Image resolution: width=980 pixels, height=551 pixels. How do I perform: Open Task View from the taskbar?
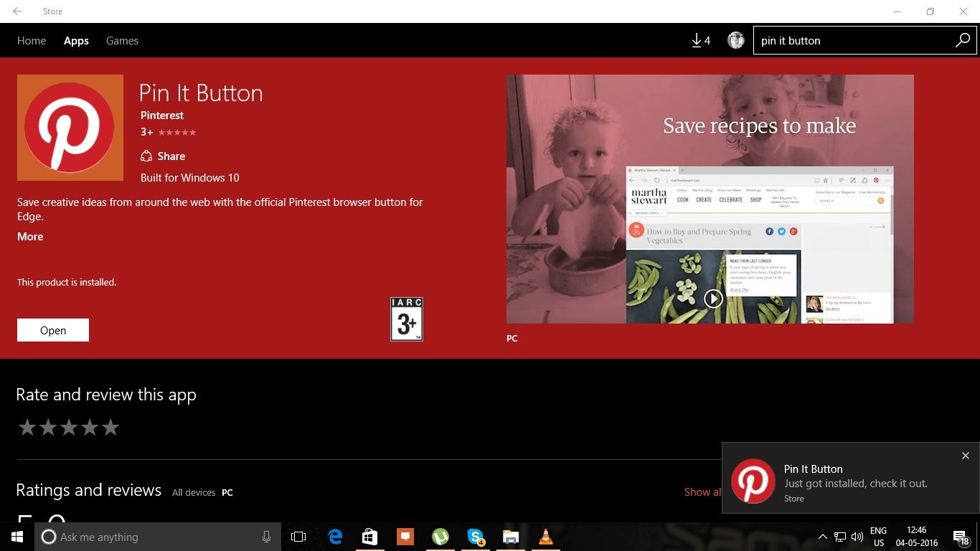point(298,537)
